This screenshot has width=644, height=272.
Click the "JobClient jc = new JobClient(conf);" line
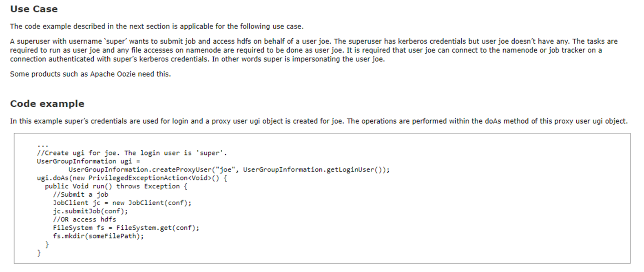pyautogui.click(x=122, y=203)
